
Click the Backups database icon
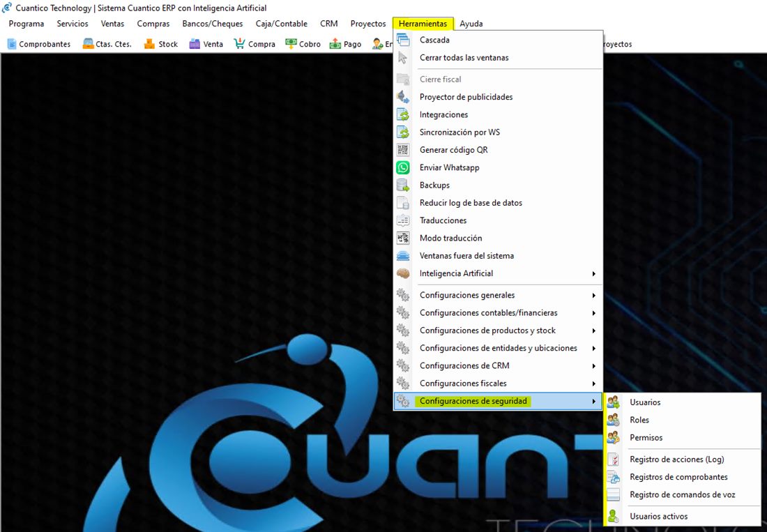(403, 185)
